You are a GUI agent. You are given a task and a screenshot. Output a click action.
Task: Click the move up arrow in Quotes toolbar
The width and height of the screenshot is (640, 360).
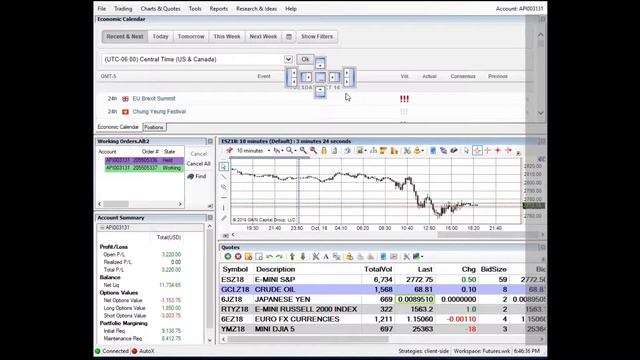(x=292, y=256)
